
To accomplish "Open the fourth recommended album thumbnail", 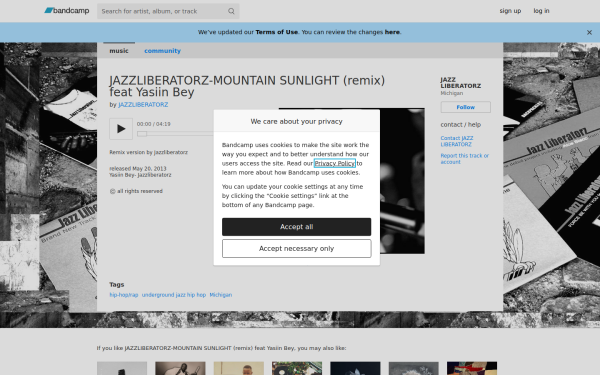I will [x=297, y=368].
